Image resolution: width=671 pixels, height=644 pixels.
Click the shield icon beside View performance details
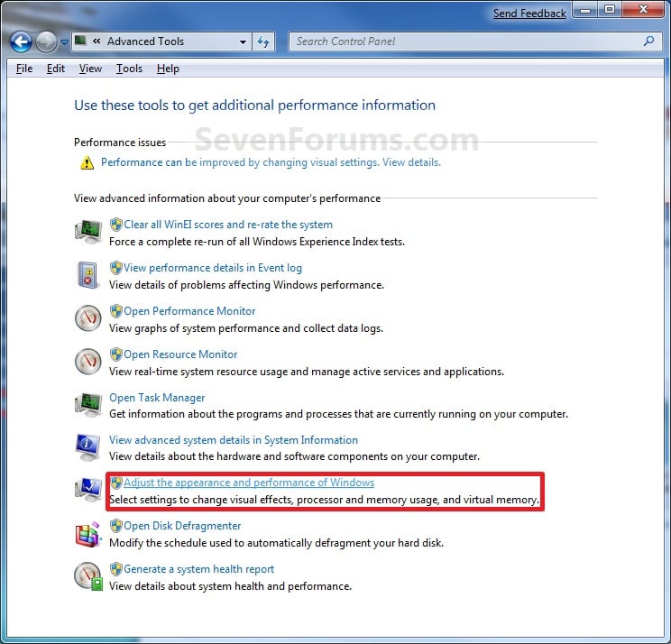click(x=116, y=268)
